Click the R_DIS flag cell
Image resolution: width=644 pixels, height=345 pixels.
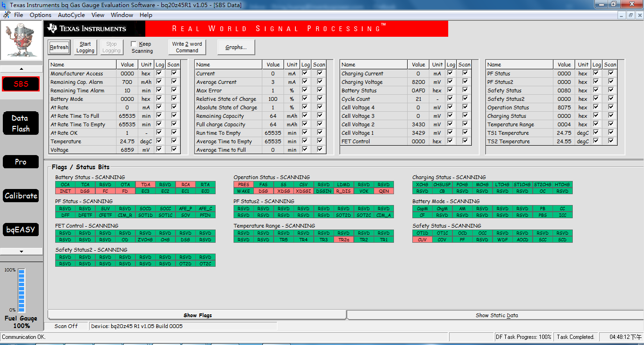point(343,191)
